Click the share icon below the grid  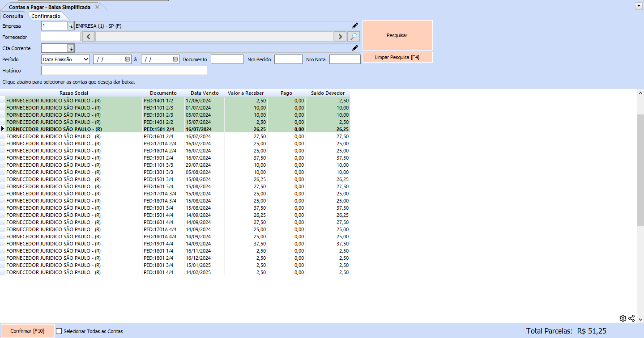[x=631, y=318]
